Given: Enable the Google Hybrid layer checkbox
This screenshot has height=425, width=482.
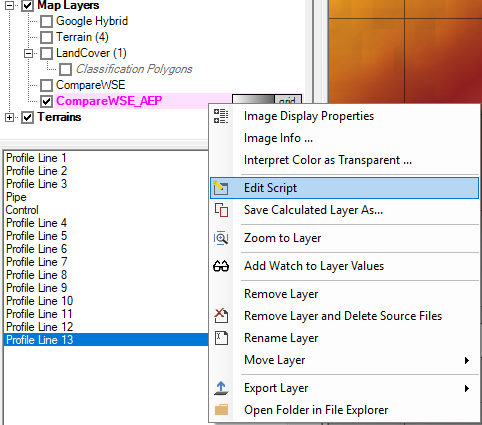Looking at the screenshot, I should tap(46, 21).
